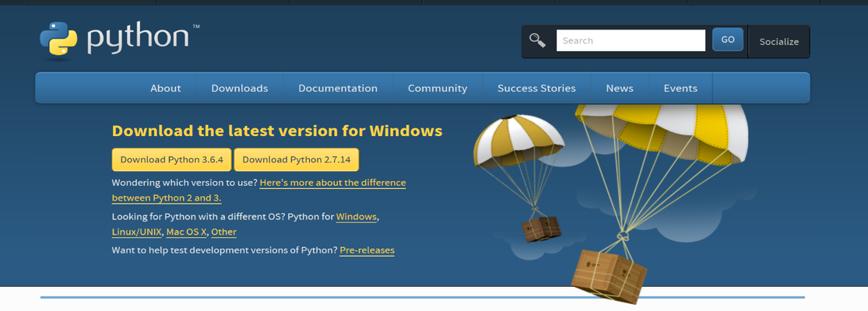
Task: Click the Download Python 3.6.4 button
Action: [x=171, y=159]
